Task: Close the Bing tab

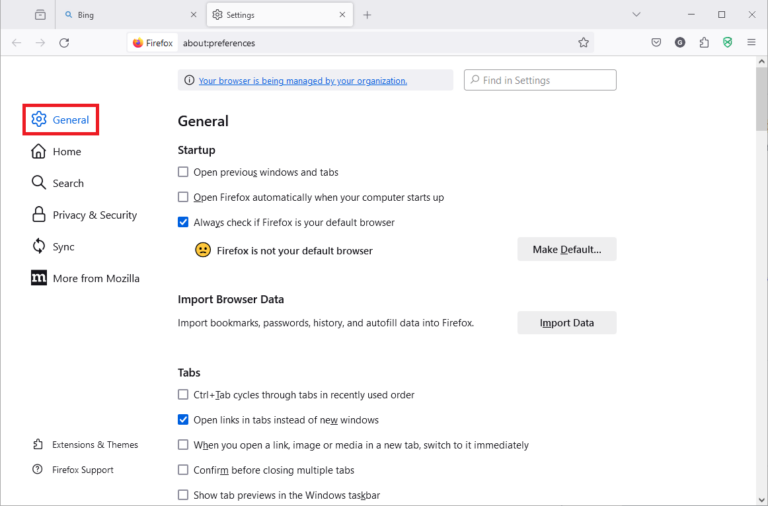Action: click(x=193, y=15)
